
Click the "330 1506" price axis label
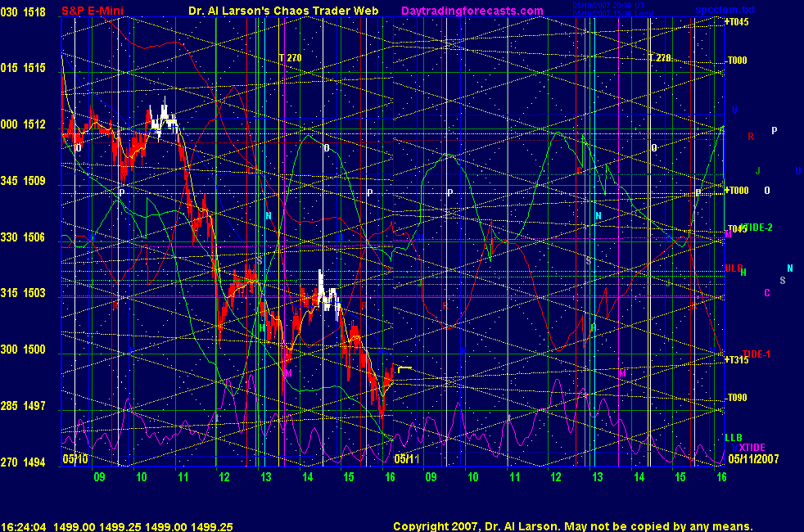click(x=23, y=237)
